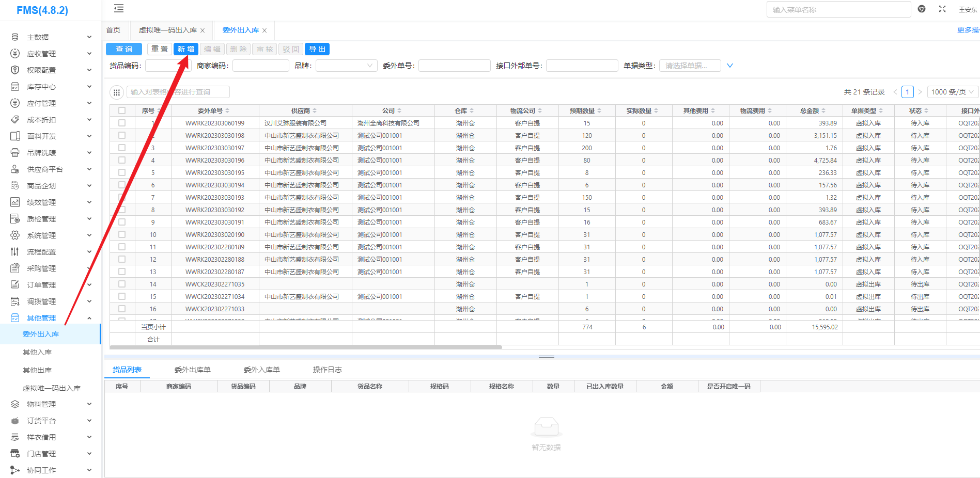Click the sidebar collapse hamburger icon
The height and width of the screenshot is (478, 980).
tap(119, 8)
